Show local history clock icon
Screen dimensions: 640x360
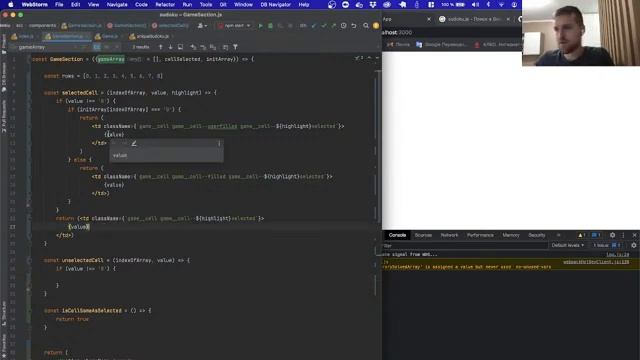click(344, 26)
